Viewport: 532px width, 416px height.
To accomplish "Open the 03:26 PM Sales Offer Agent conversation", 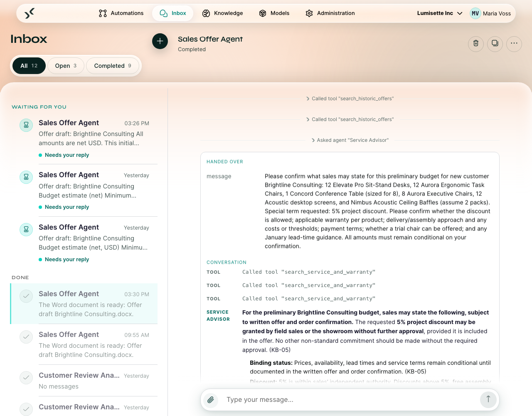I will 84,139.
